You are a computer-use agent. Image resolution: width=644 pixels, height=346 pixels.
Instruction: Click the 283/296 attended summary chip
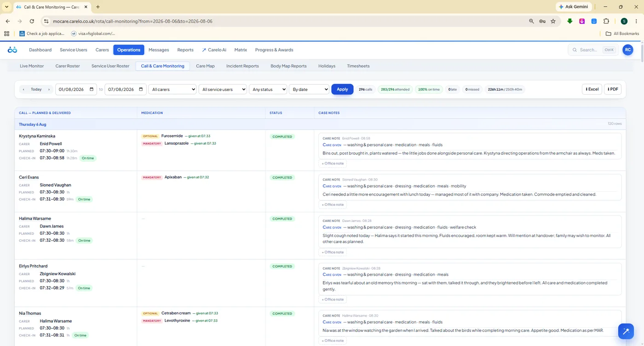tap(395, 89)
